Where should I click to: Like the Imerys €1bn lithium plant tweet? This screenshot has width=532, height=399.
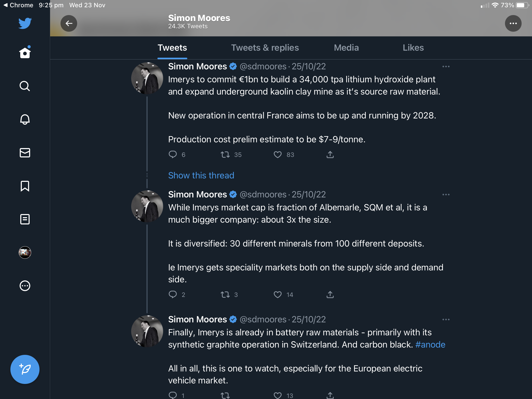point(278,155)
